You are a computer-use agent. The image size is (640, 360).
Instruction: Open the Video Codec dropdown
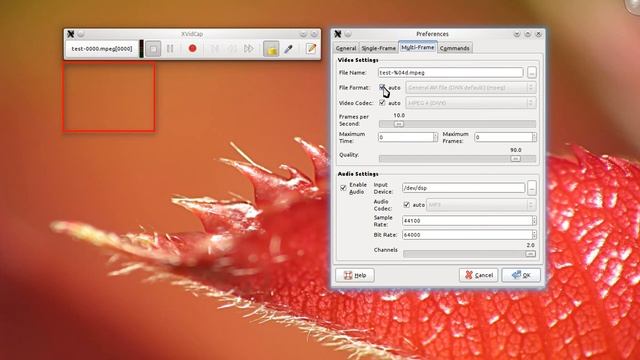click(471, 103)
